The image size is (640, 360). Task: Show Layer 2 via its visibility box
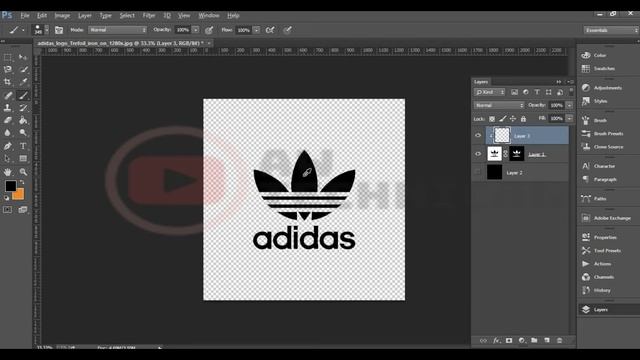478,172
